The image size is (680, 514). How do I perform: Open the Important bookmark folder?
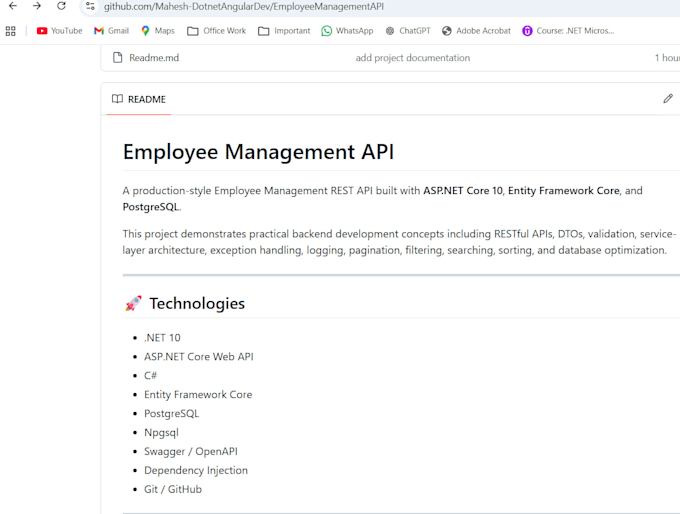click(x=284, y=31)
